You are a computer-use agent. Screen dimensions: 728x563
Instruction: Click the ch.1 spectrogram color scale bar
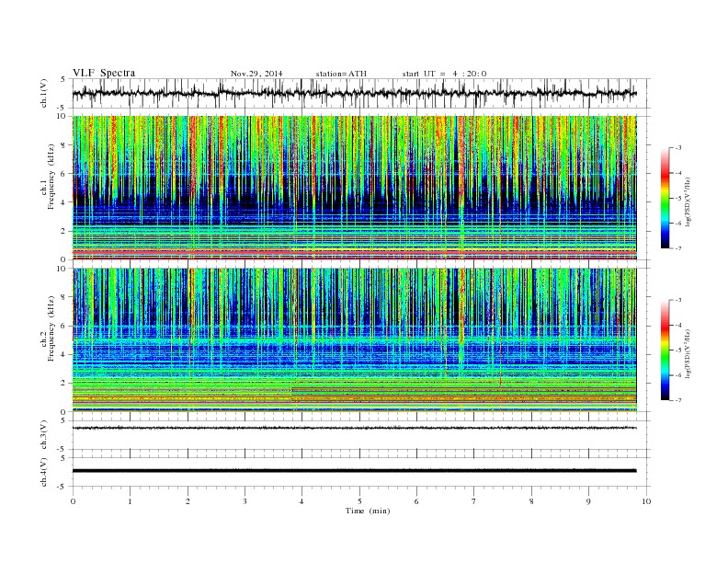(x=665, y=198)
